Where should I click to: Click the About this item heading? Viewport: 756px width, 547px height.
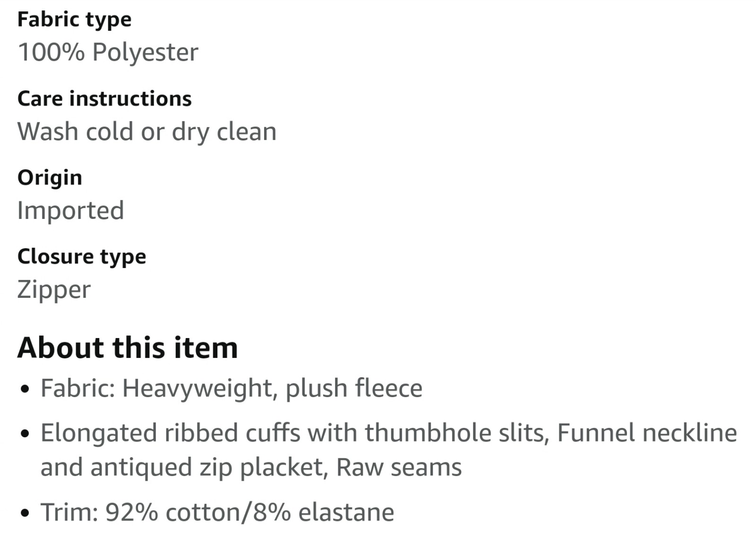128,347
